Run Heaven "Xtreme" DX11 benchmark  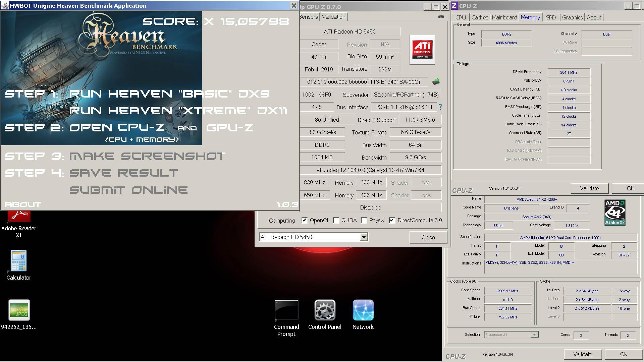(178, 111)
